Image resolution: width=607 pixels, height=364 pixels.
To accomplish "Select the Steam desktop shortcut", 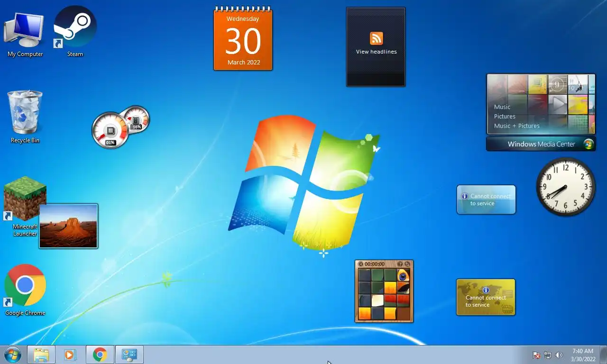I will pyautogui.click(x=75, y=32).
